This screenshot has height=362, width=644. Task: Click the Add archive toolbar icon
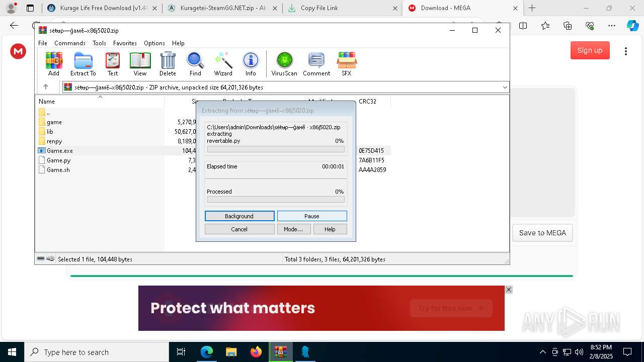pos(54,64)
